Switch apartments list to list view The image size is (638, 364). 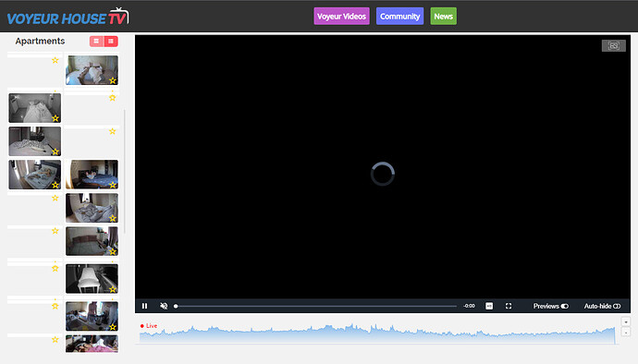pos(111,41)
